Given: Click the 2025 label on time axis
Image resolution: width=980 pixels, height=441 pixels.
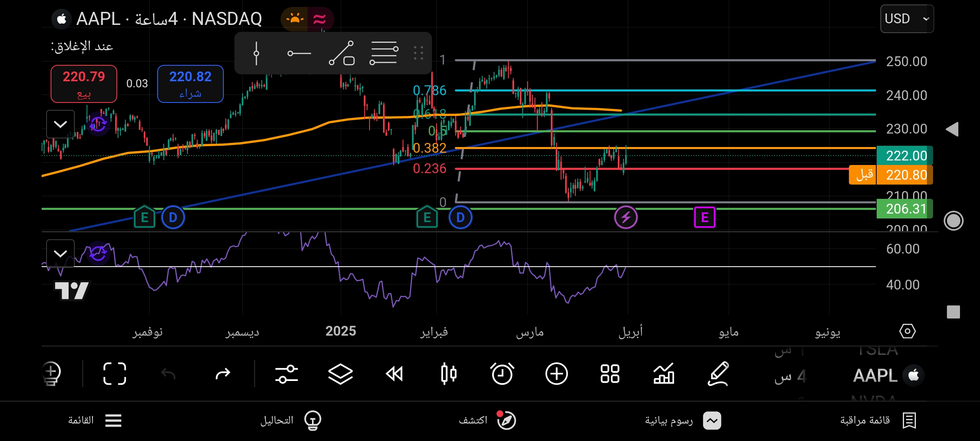Looking at the screenshot, I should point(341,331).
